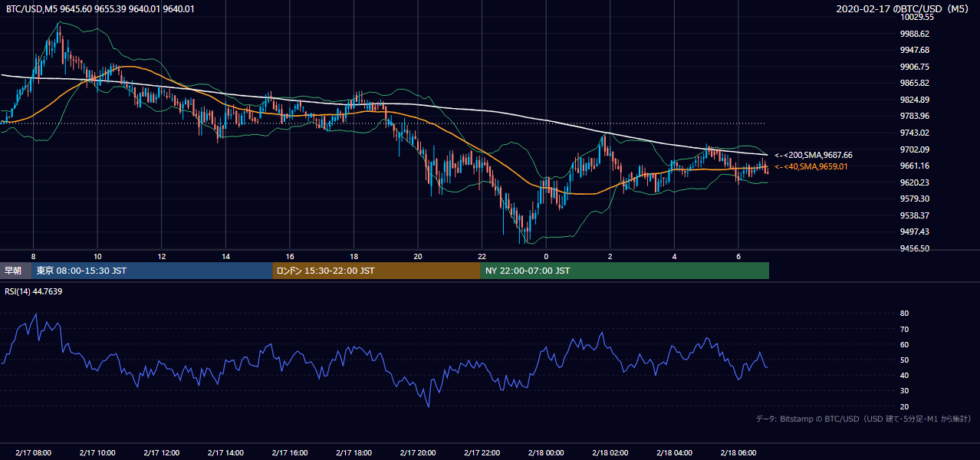The image size is (980, 460).
Task: Click hour tick 14 on price chart time axis
Action: click(x=225, y=256)
